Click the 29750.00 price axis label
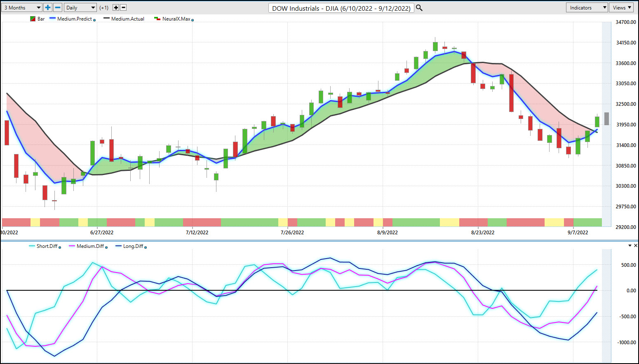639x364 pixels. click(626, 207)
